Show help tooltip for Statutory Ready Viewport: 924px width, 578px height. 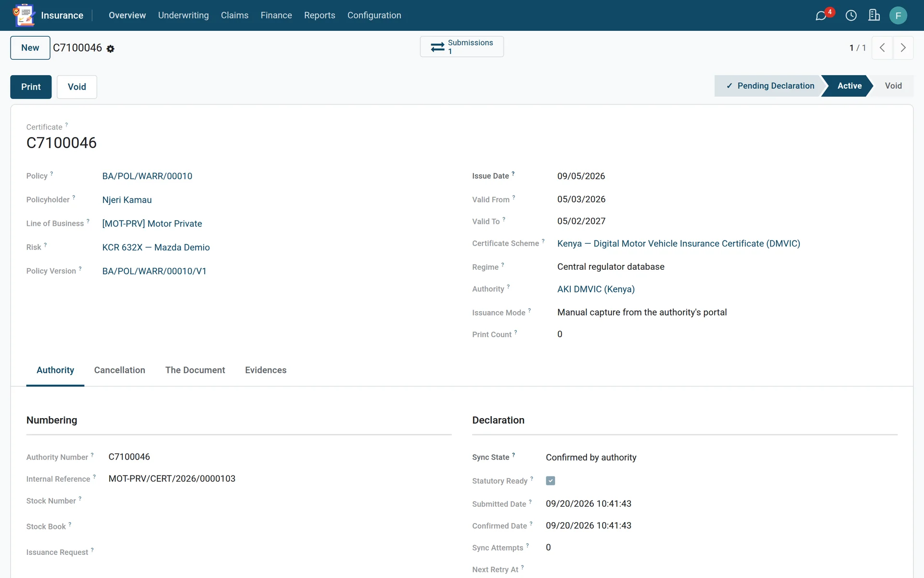pyautogui.click(x=532, y=478)
